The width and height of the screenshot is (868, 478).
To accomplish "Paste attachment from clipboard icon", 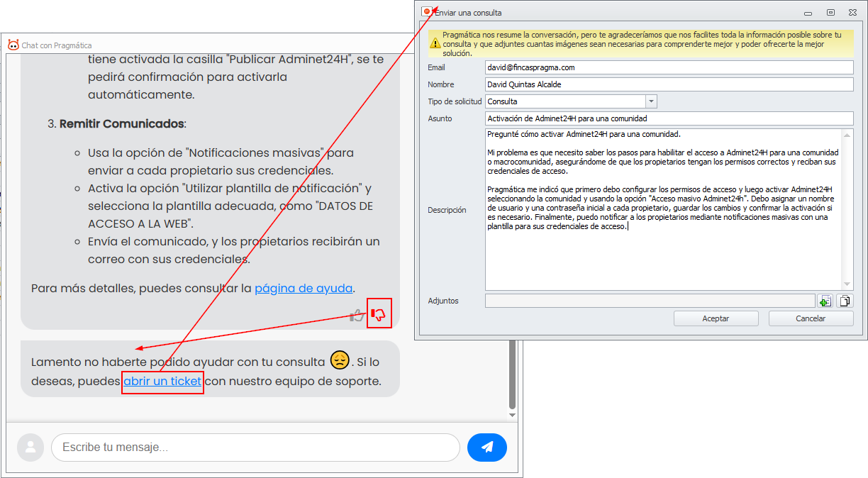I will coord(845,301).
